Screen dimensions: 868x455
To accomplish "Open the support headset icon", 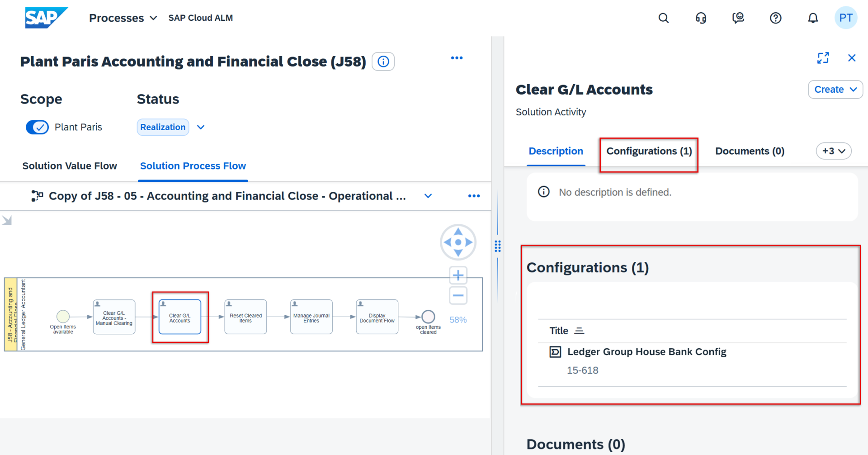I will tap(701, 18).
